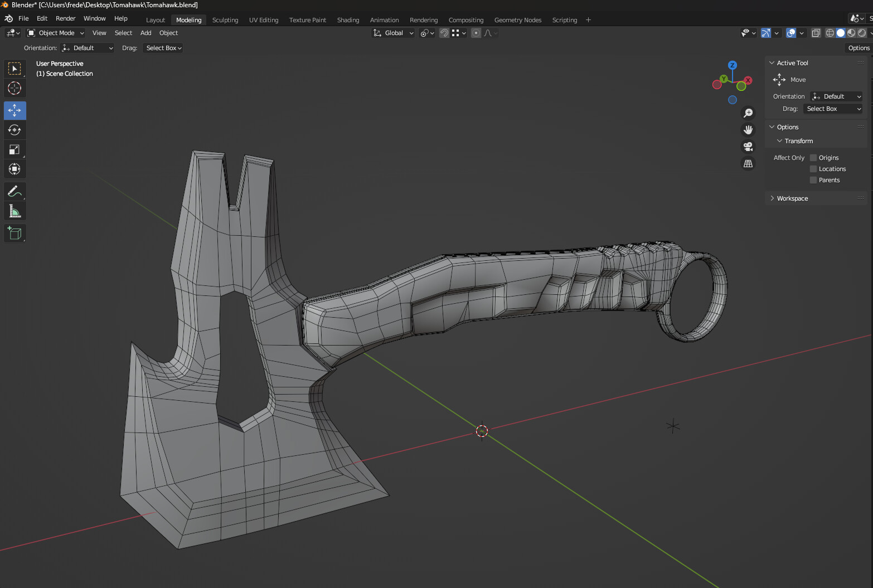Click the viewport zoom magnifier icon
Image resolution: width=873 pixels, height=588 pixels.
pyautogui.click(x=748, y=113)
